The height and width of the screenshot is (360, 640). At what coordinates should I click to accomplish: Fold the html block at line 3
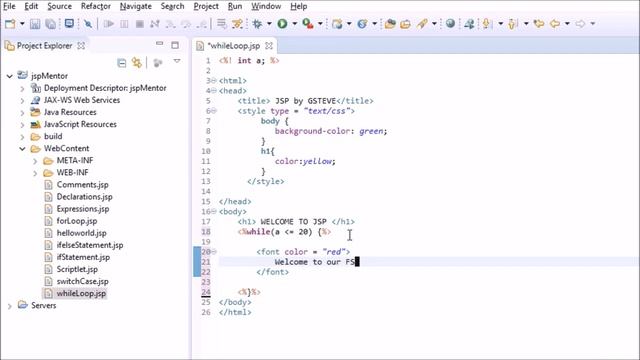pyautogui.click(x=214, y=80)
